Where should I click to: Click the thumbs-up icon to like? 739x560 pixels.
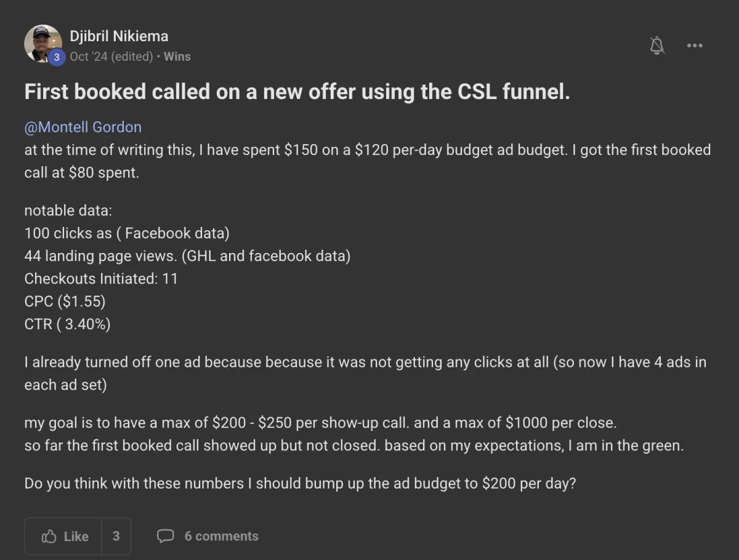coord(49,536)
